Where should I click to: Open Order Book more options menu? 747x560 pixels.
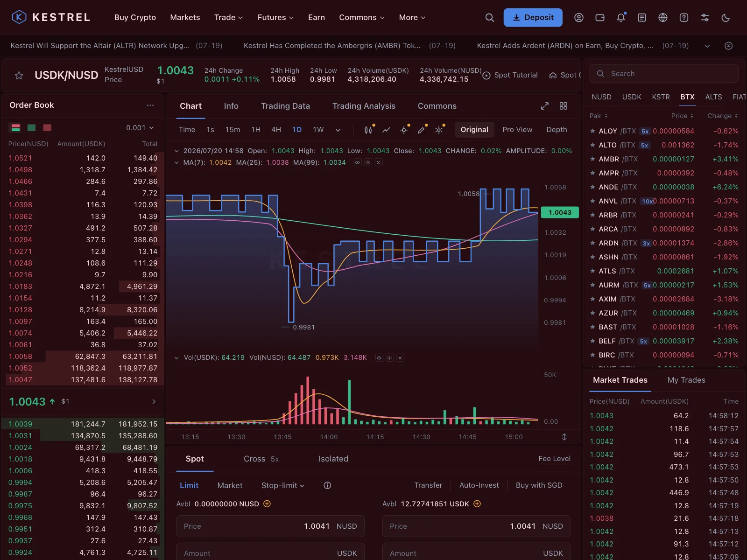point(150,105)
